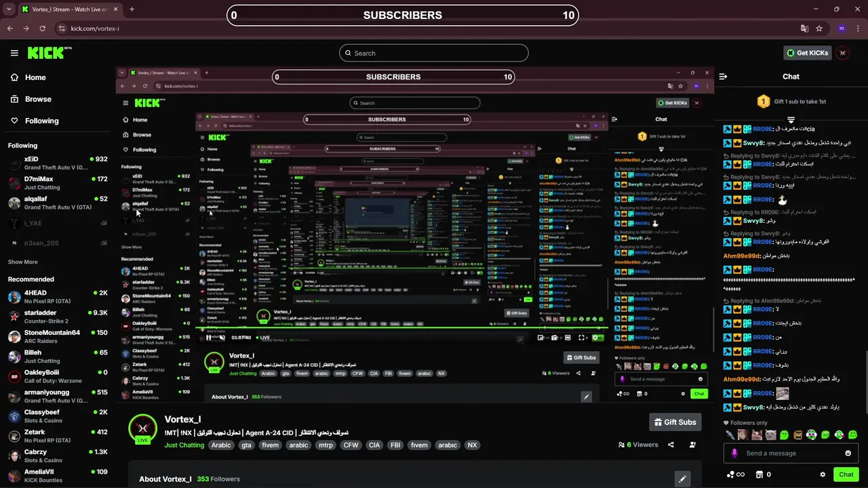The height and width of the screenshot is (488, 868).
Task: Click the translate page icon
Action: coord(804,28)
